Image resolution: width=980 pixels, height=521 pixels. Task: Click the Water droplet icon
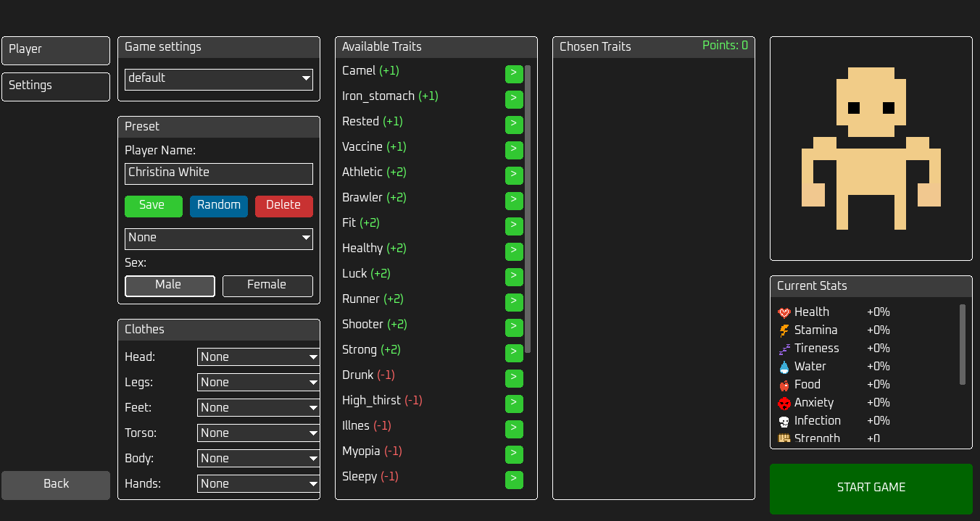784,367
